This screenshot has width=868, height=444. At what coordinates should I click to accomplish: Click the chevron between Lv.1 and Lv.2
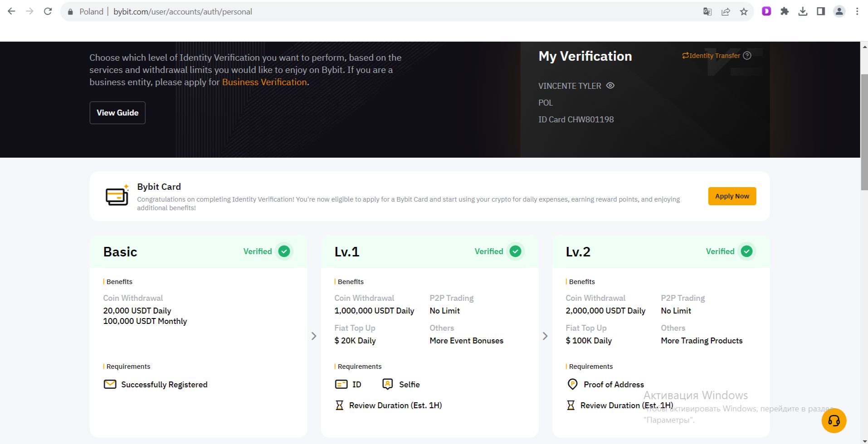(x=545, y=336)
